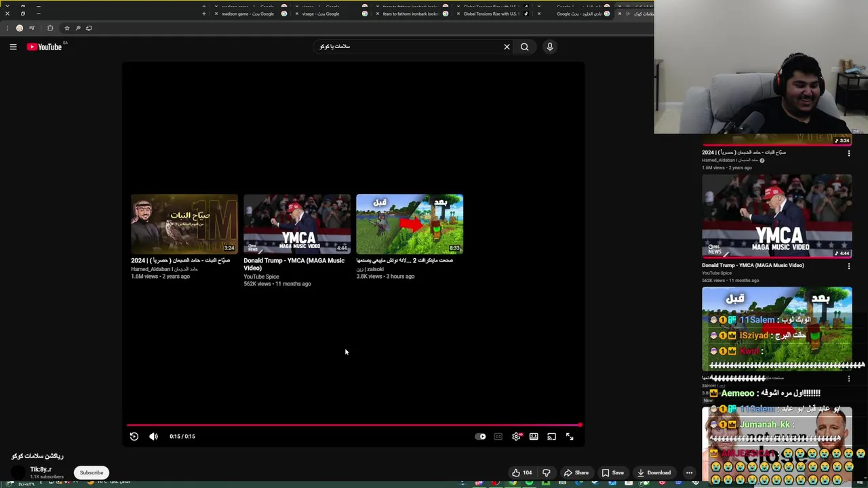Open the browser media control icon

(32, 28)
